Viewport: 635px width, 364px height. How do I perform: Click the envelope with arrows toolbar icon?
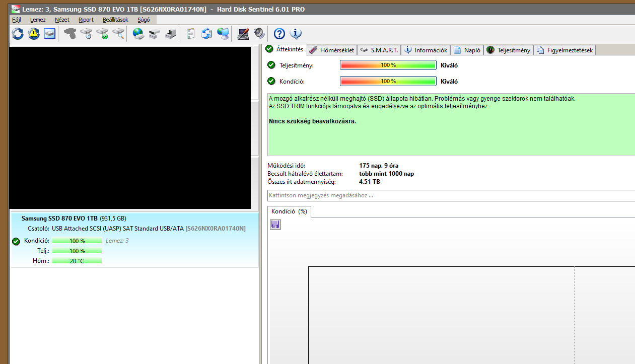click(206, 34)
